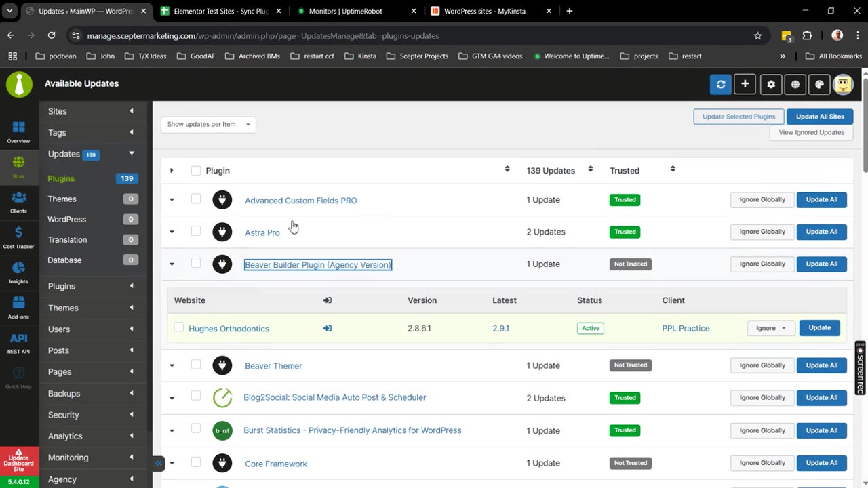Check the Hughes Orthodontics row checkbox
This screenshot has height=488, width=868.
pos(179,327)
